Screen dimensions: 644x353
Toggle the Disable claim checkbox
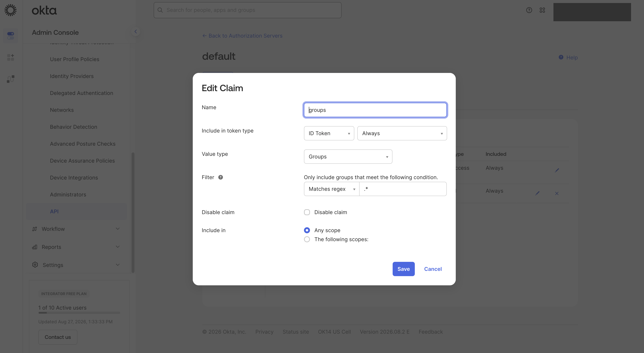point(307,212)
